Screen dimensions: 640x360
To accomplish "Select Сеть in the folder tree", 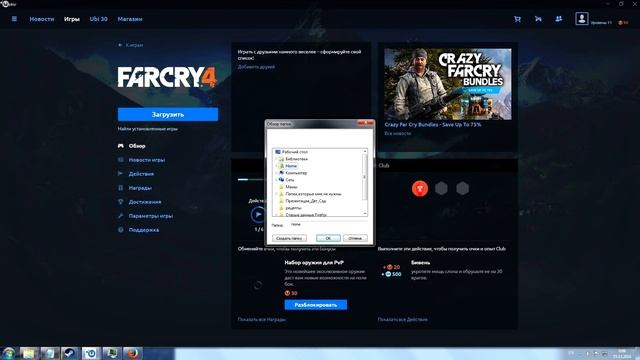I will click(289, 180).
